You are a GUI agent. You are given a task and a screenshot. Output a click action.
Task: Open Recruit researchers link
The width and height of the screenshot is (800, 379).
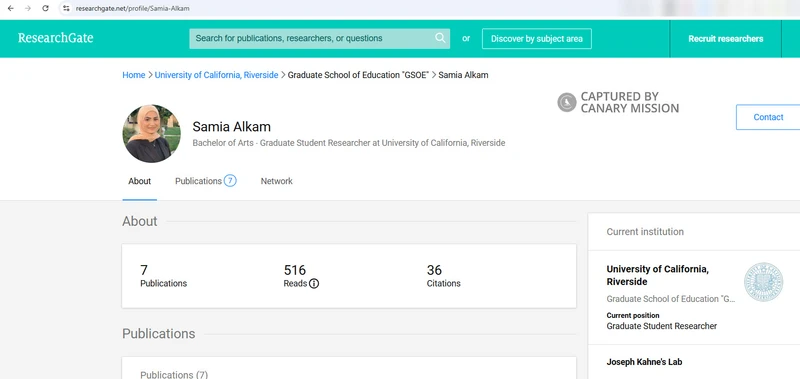[x=726, y=39]
